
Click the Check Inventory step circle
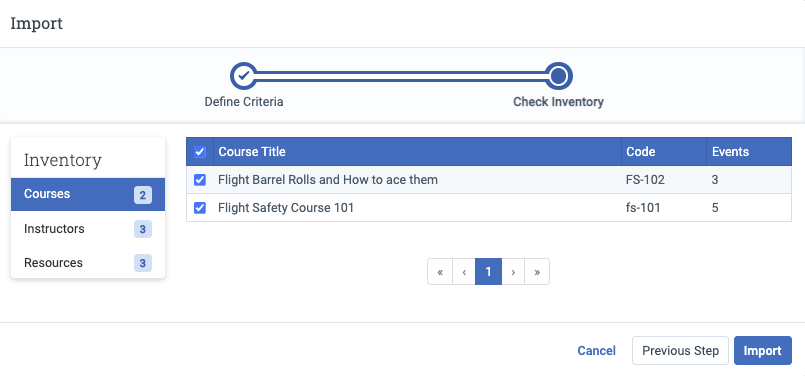pos(559,77)
